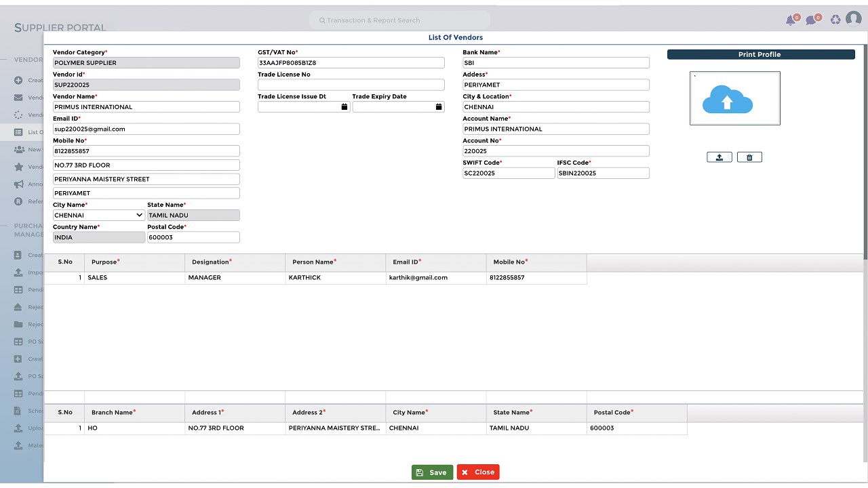Screen dimensions: 868x488
Task: Click the GST/VAT No input field
Action: 351,63
